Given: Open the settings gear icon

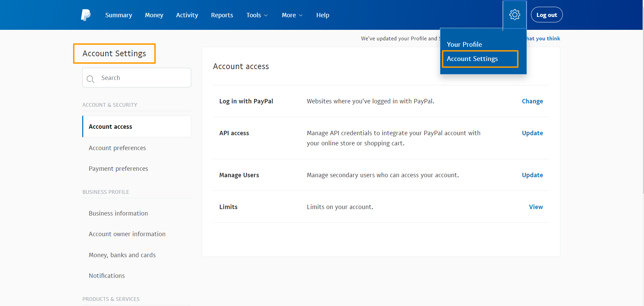Looking at the screenshot, I should 514,15.
